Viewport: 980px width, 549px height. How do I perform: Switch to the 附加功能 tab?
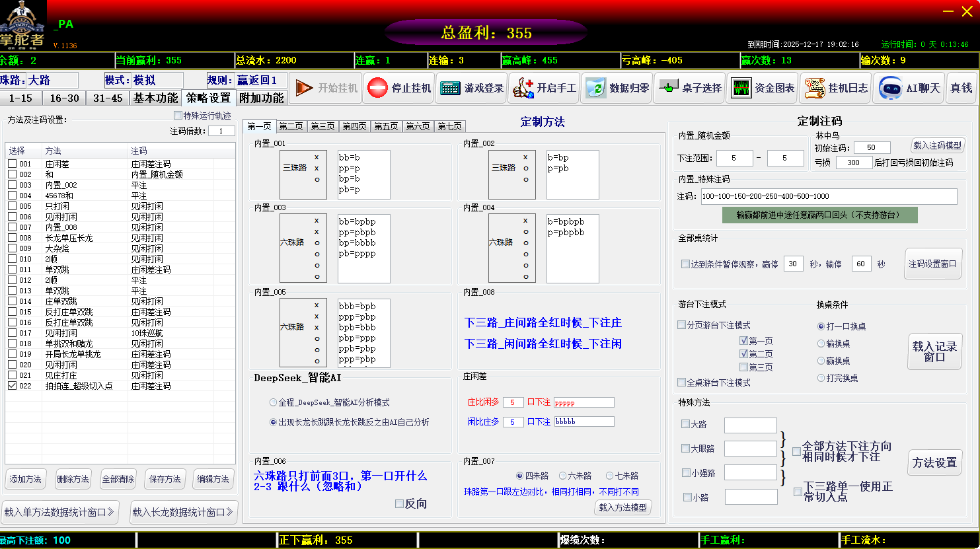(261, 98)
